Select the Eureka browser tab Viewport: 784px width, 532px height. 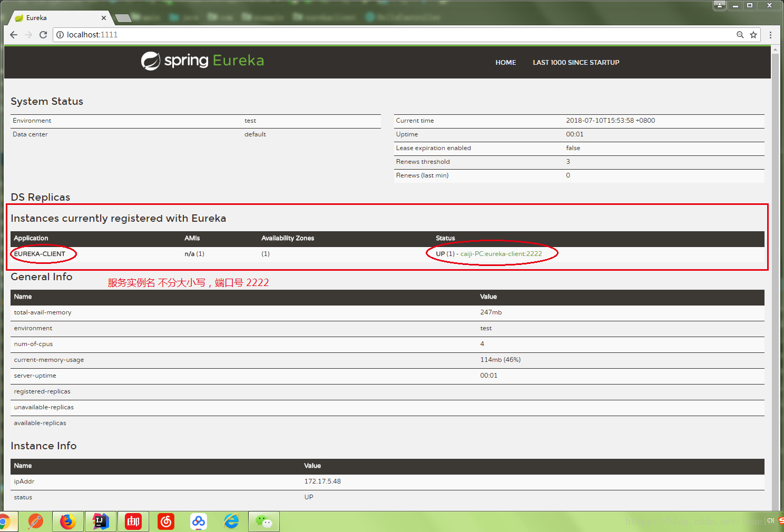coord(60,18)
